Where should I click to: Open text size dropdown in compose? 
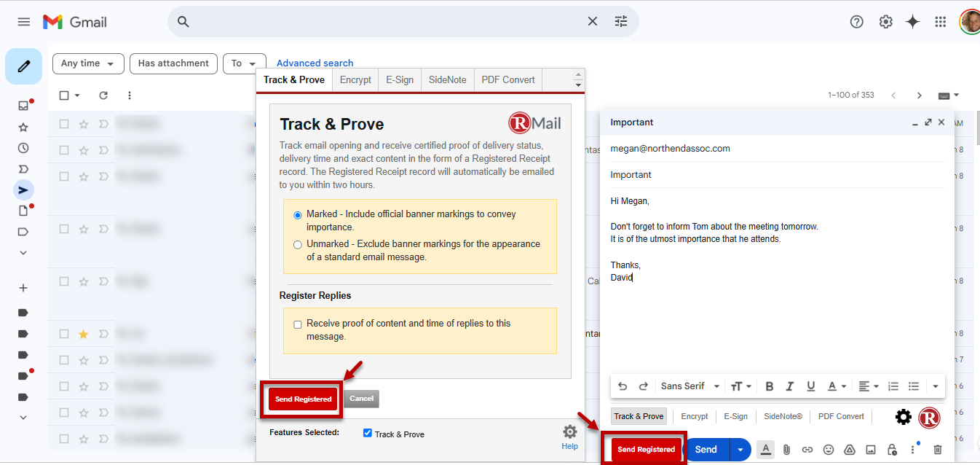(x=740, y=386)
